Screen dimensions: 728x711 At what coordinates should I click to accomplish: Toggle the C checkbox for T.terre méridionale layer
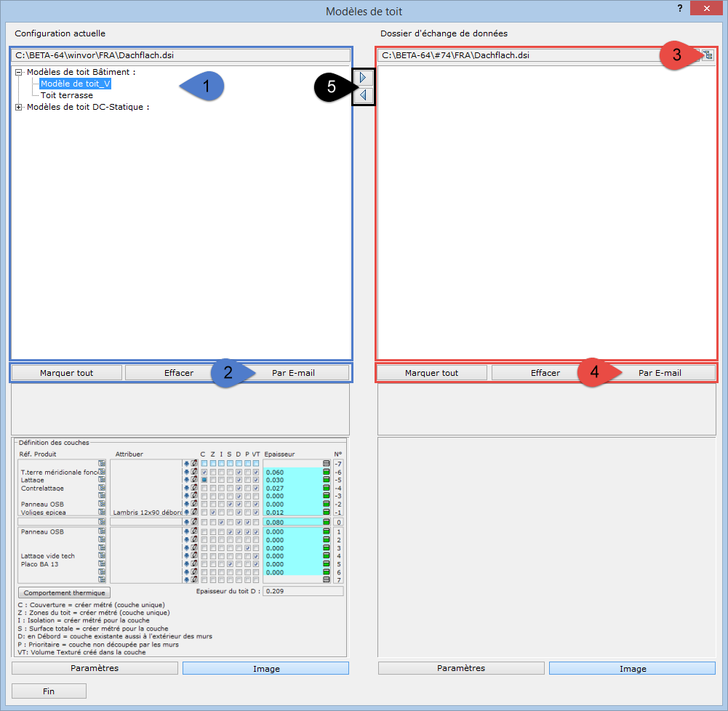204,472
